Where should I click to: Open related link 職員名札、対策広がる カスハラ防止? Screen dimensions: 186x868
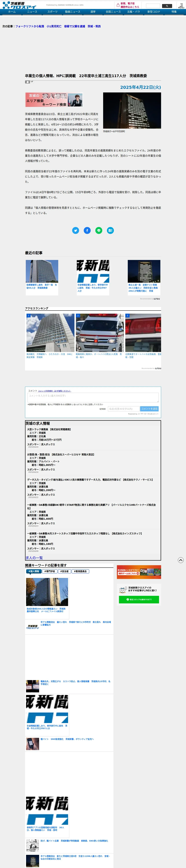pos(75,683)
